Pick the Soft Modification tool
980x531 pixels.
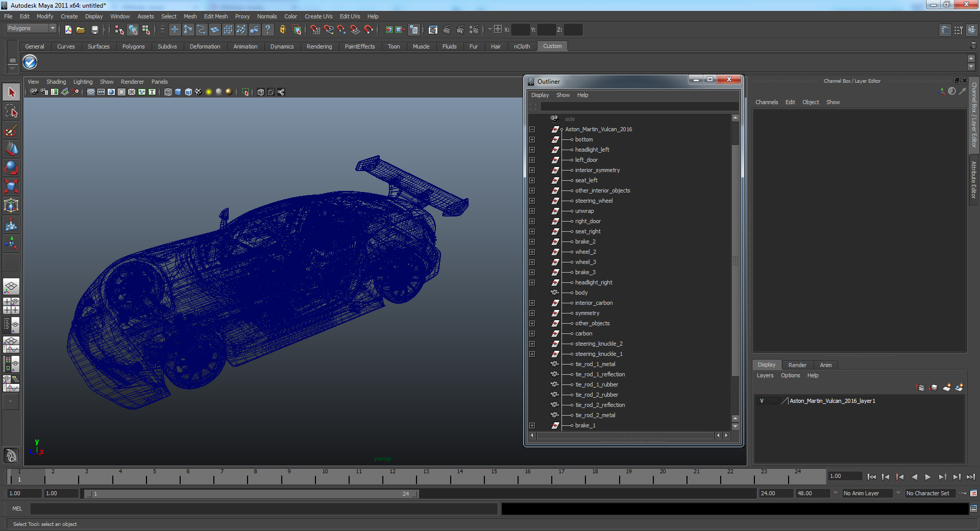11,225
